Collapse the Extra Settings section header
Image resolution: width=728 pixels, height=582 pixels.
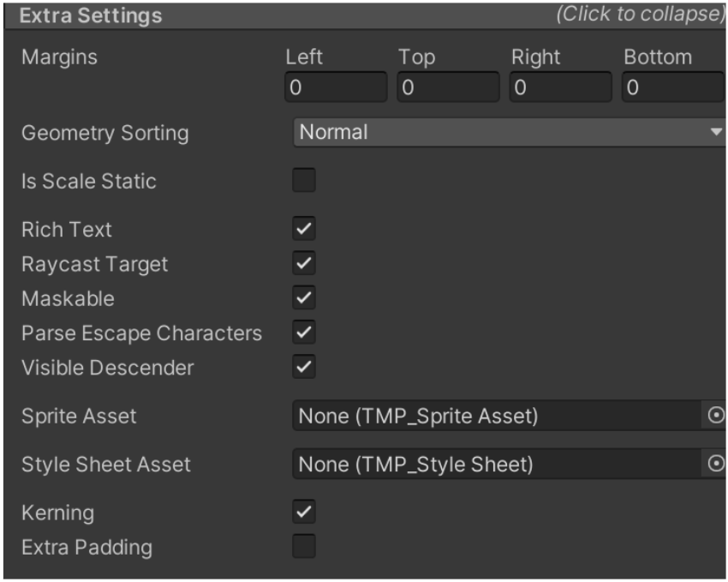(x=91, y=15)
